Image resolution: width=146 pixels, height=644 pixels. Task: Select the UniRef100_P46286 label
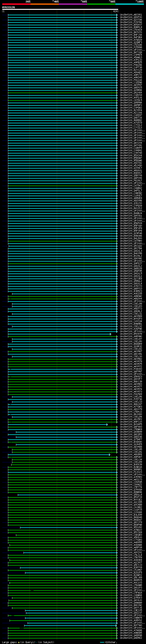click(x=131, y=65)
